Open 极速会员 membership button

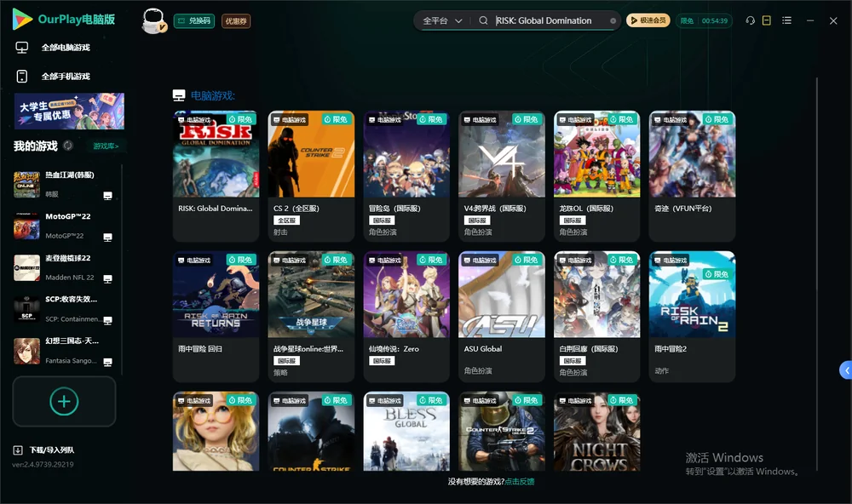point(648,20)
